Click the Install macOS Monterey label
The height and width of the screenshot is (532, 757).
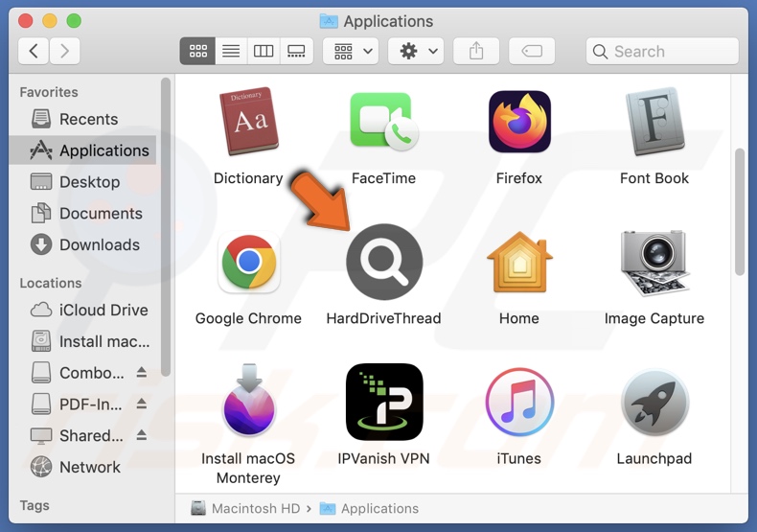(x=248, y=468)
